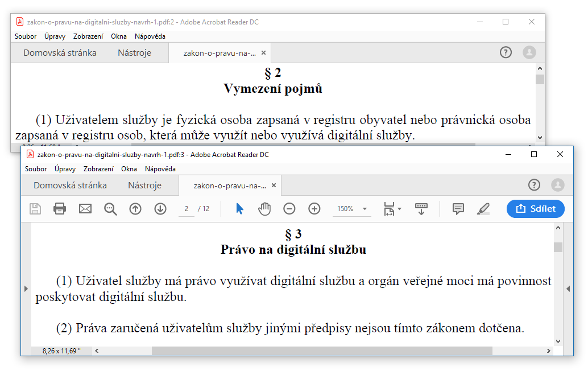Click back window vertical scrollbar up arrow

(540, 68)
